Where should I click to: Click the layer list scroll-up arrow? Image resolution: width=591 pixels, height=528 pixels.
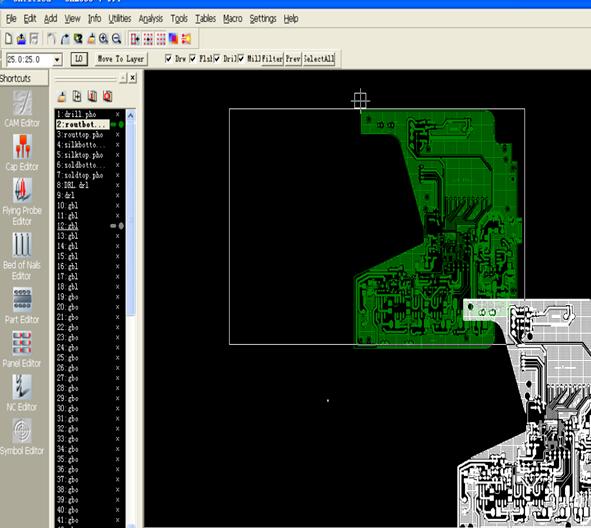pos(131,115)
